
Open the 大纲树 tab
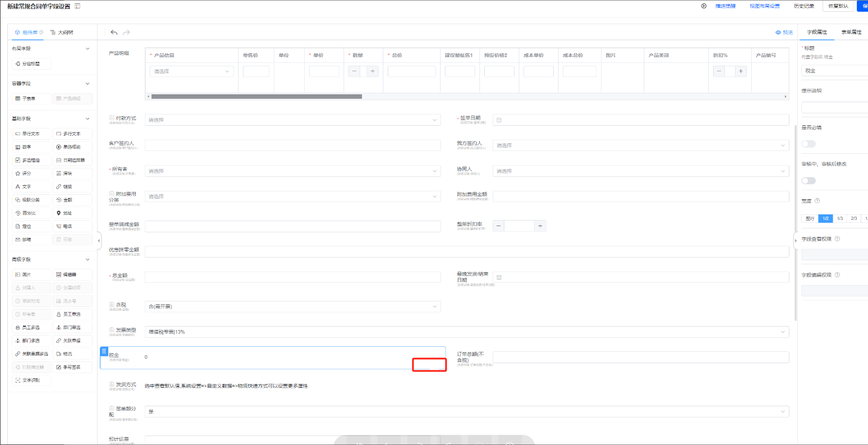[62, 33]
